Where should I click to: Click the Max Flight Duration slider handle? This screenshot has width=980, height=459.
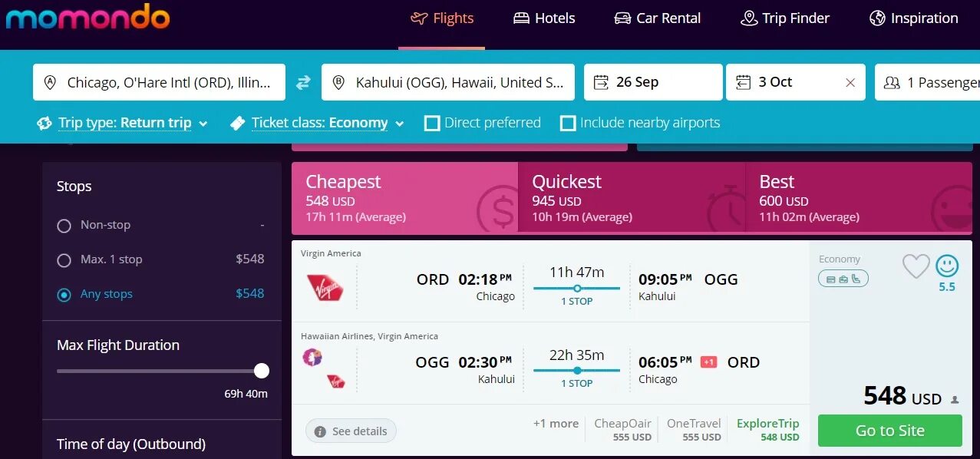[x=262, y=371]
